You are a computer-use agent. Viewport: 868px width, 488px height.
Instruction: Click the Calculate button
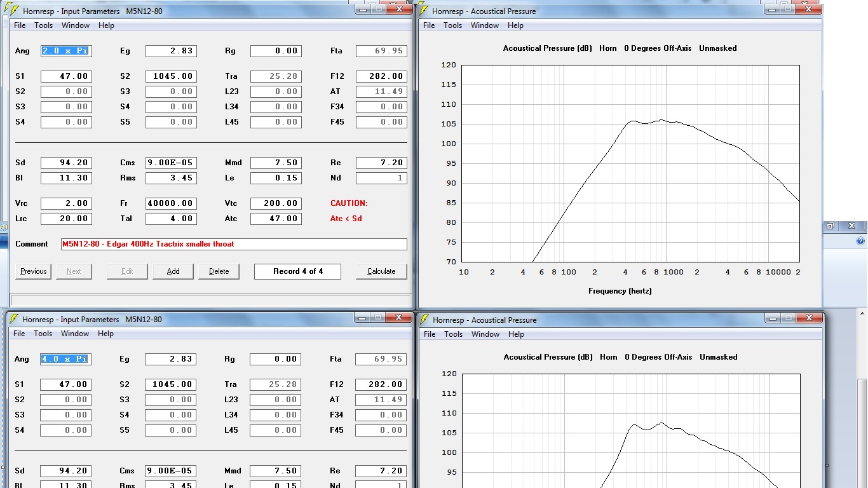pos(381,271)
